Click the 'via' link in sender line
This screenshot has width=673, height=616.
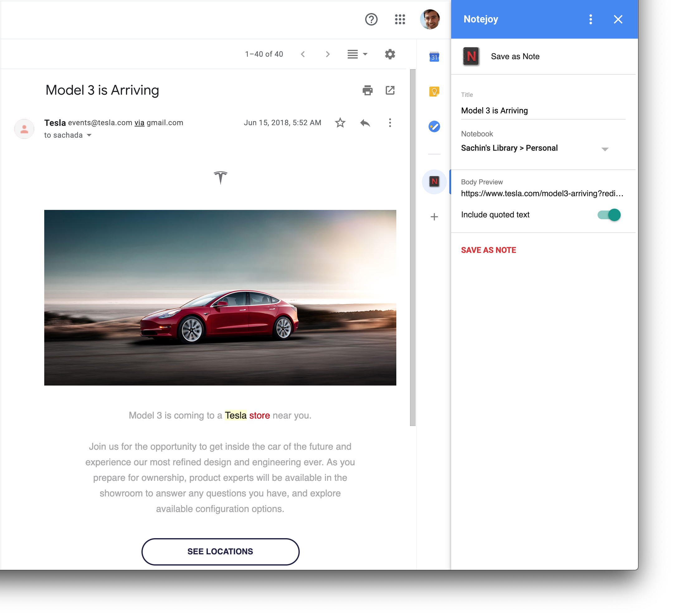coord(139,123)
